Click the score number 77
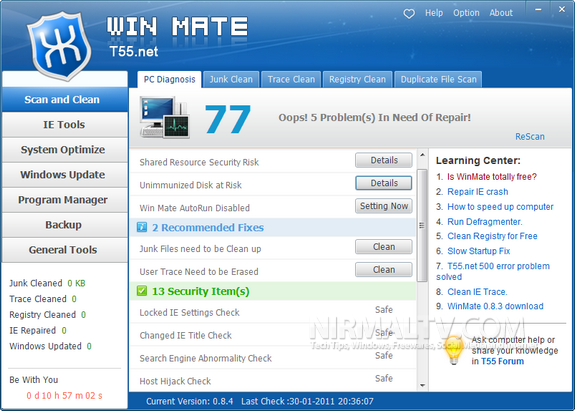 pos(227,119)
